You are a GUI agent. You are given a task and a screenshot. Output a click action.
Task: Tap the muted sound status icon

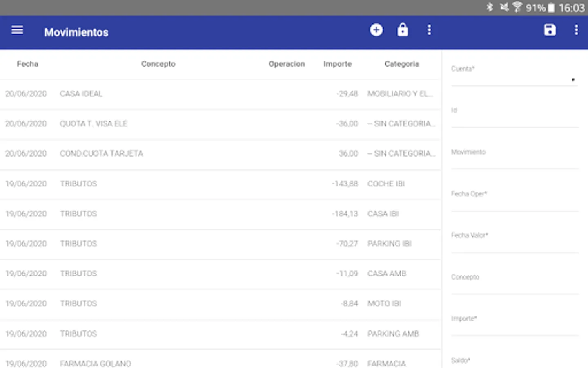(504, 7)
